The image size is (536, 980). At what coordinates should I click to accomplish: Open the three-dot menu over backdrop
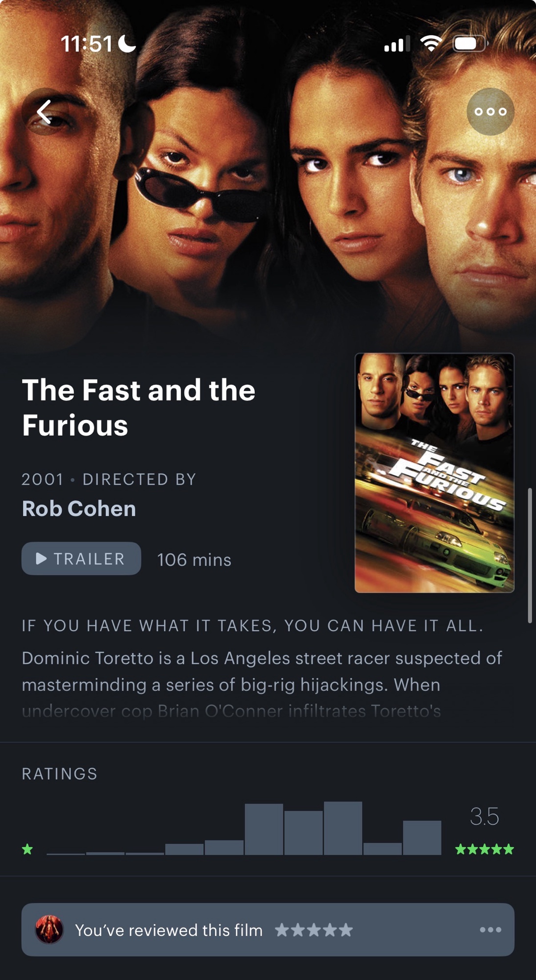tap(490, 112)
